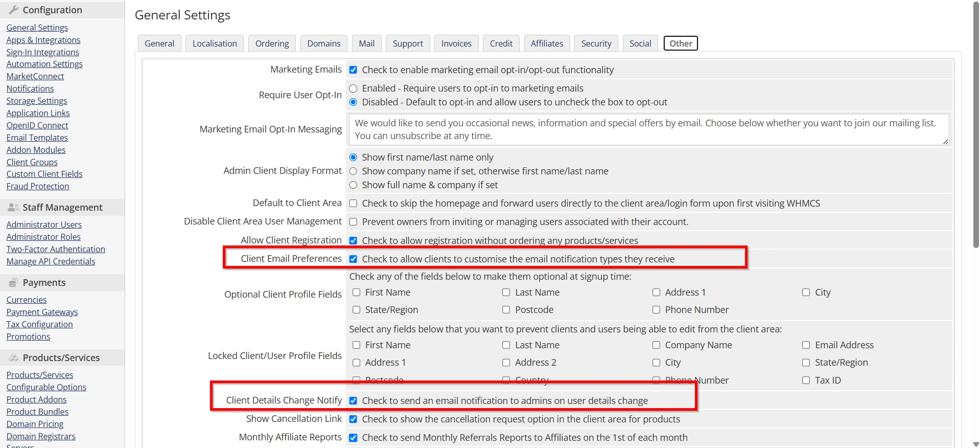Go to Custom Client Fields
980x448 pixels.
point(44,174)
